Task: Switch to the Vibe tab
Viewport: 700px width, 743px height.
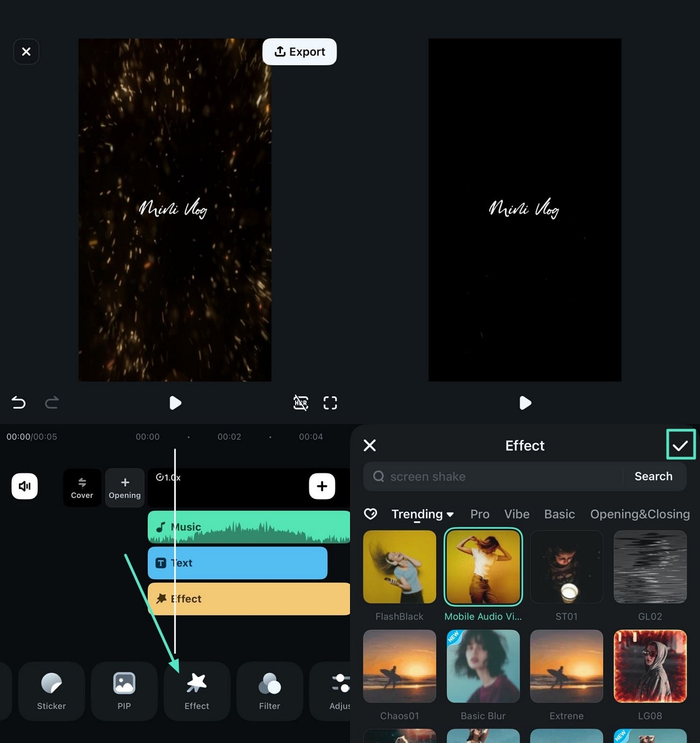Action: (x=516, y=514)
